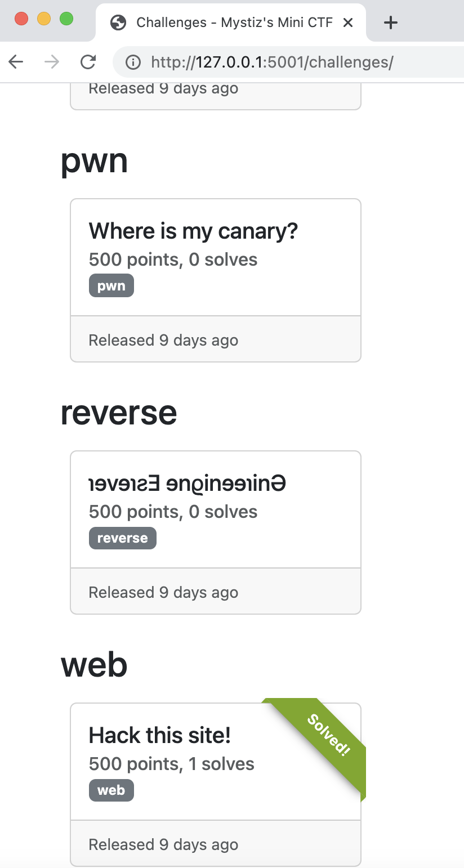Open the Hack this site! challenge
The image size is (464, 868).
click(160, 735)
